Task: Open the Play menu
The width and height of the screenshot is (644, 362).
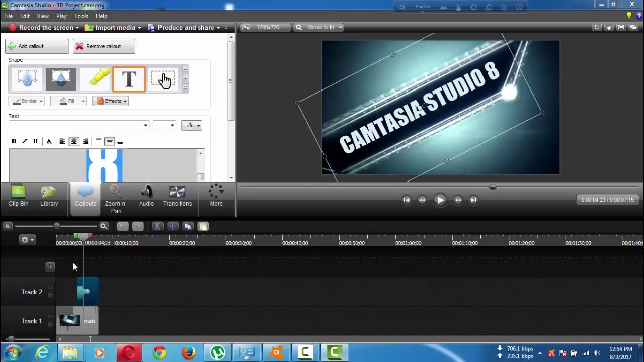Action: [61, 16]
